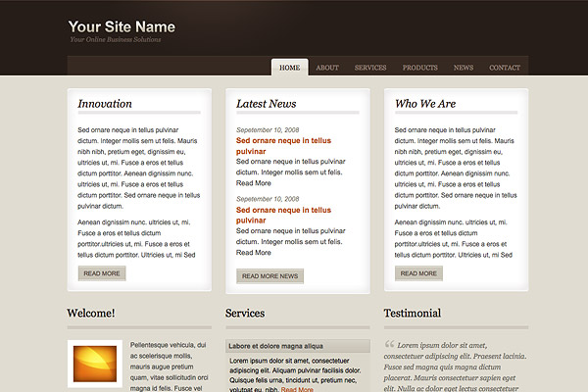Click the first September 10, 2008 date
This screenshot has width=588, height=392.
point(268,129)
